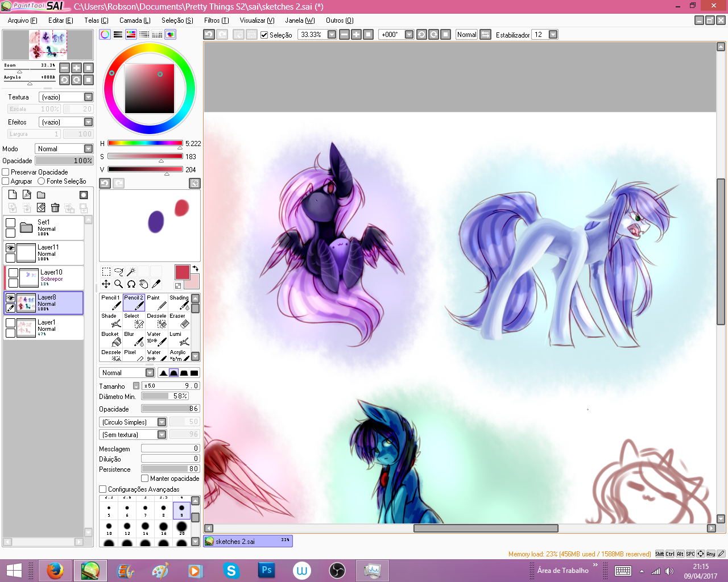
Task: Select the Pencil 2 brush
Action: click(134, 303)
